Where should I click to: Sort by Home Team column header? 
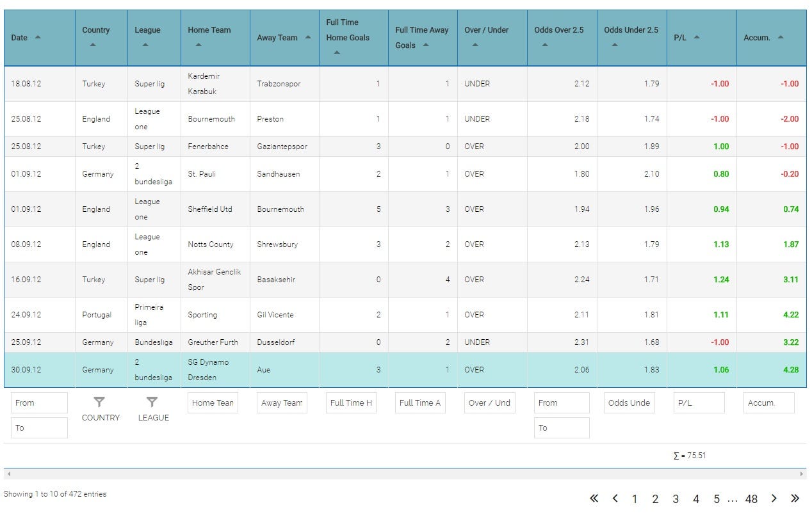[215, 38]
